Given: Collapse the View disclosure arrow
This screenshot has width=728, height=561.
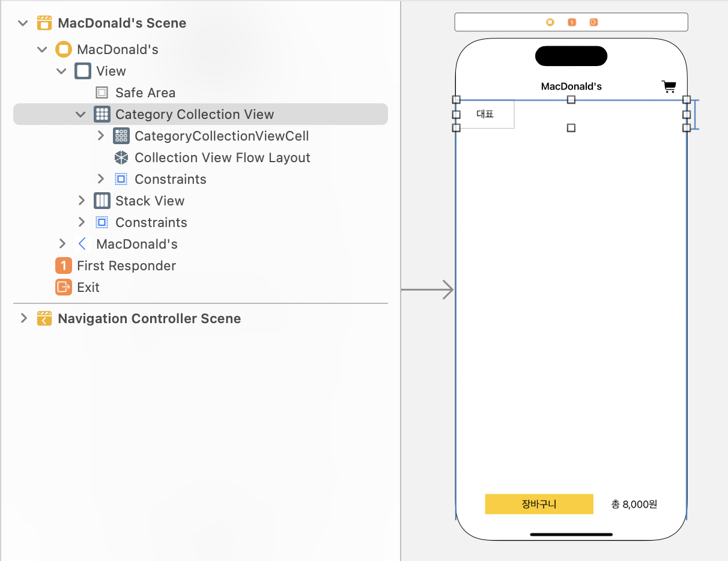Looking at the screenshot, I should pyautogui.click(x=61, y=71).
